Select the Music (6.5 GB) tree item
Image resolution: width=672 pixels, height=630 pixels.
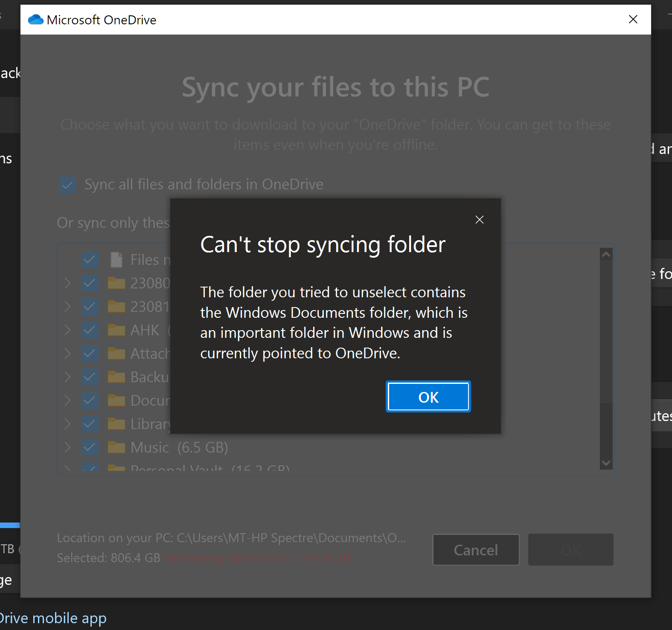click(x=179, y=447)
